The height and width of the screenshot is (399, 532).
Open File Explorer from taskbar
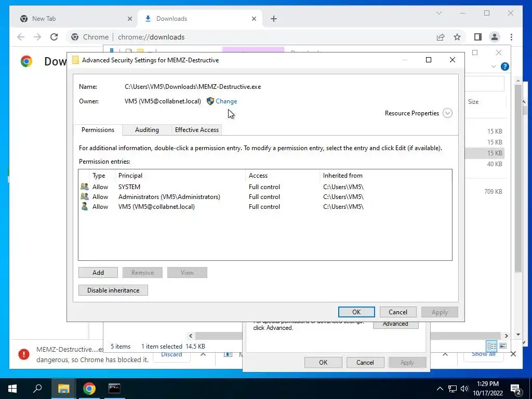coord(63,389)
